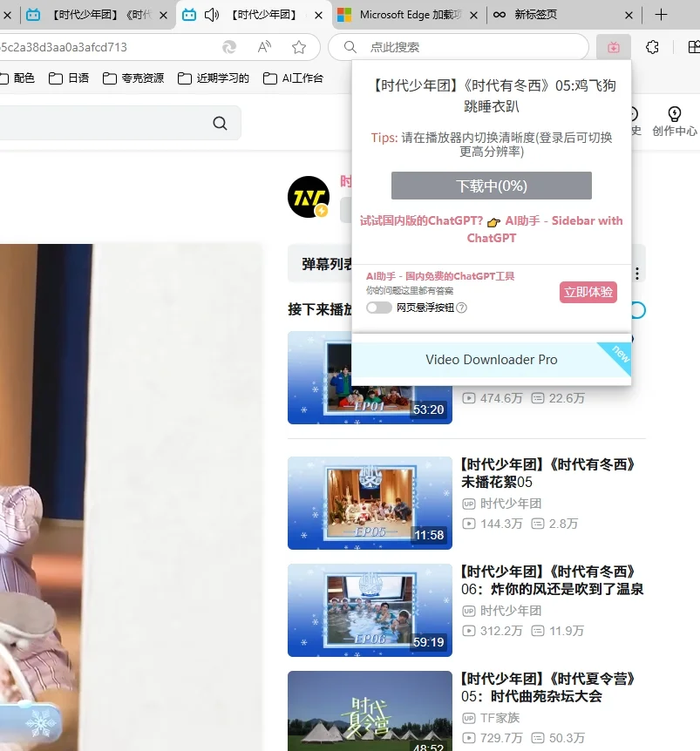Open the EP01 video thumbnail
700x751 pixels.
pyautogui.click(x=370, y=377)
